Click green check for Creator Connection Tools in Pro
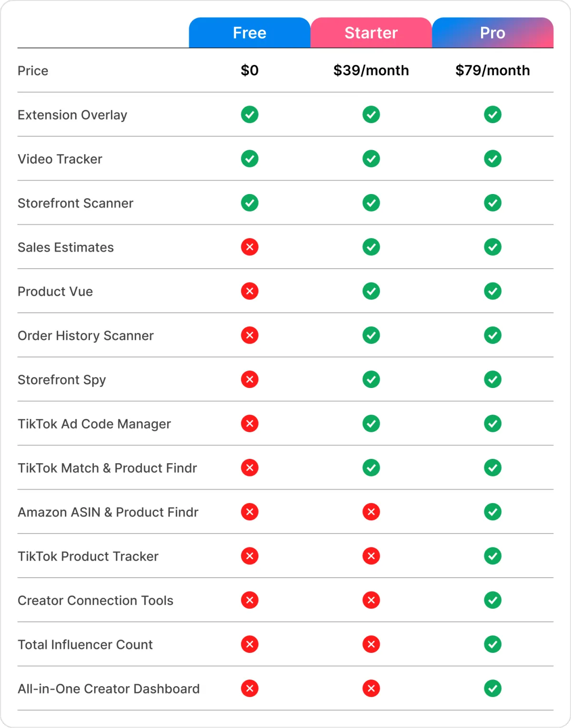 (x=492, y=600)
